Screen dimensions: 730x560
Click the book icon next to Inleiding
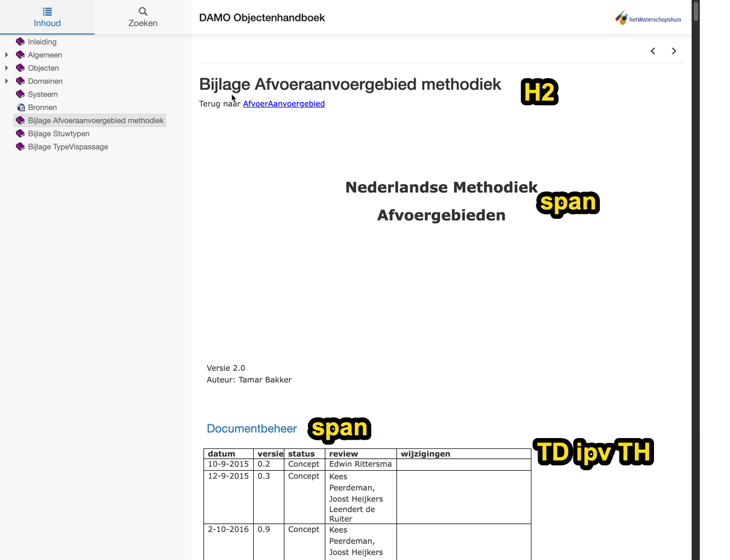click(20, 42)
